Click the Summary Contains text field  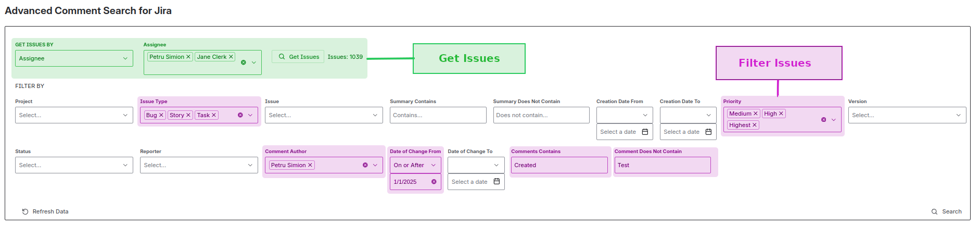pyautogui.click(x=438, y=115)
